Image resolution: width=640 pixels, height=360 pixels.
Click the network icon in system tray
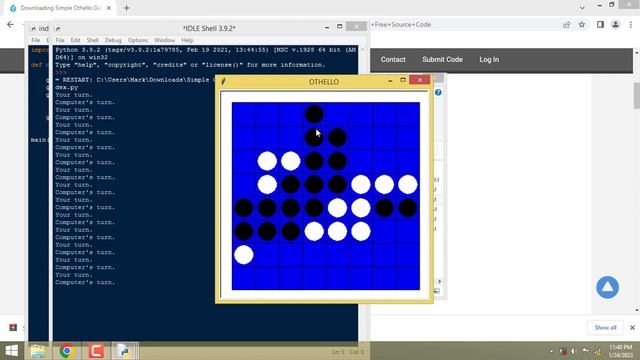(x=598, y=351)
